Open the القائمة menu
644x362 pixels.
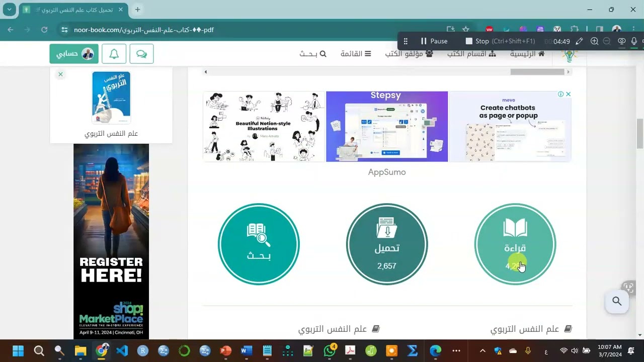(x=356, y=54)
